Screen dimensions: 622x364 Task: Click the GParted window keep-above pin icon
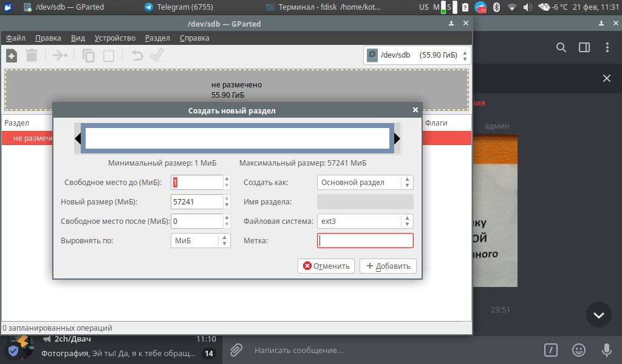pyautogui.click(x=451, y=24)
